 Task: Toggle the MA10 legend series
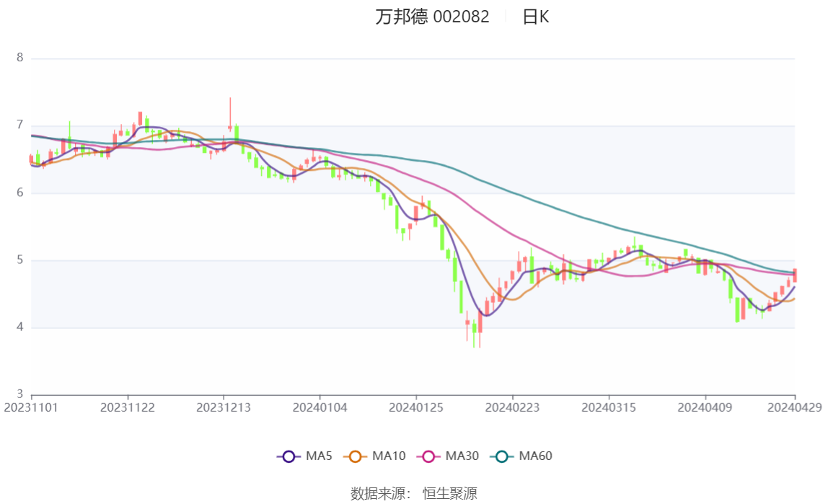point(374,456)
